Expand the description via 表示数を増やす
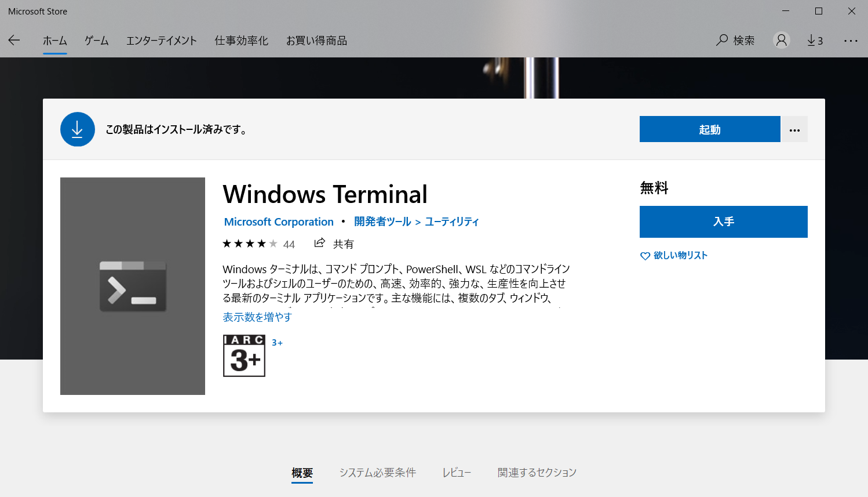The image size is (868, 497). pyautogui.click(x=257, y=317)
